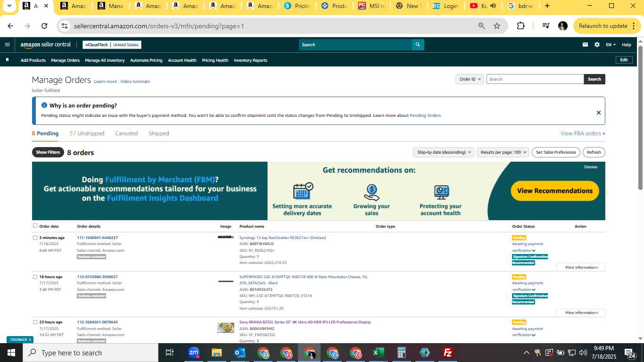Open Excel from the taskbar
644x362 pixels.
[x=378, y=353]
